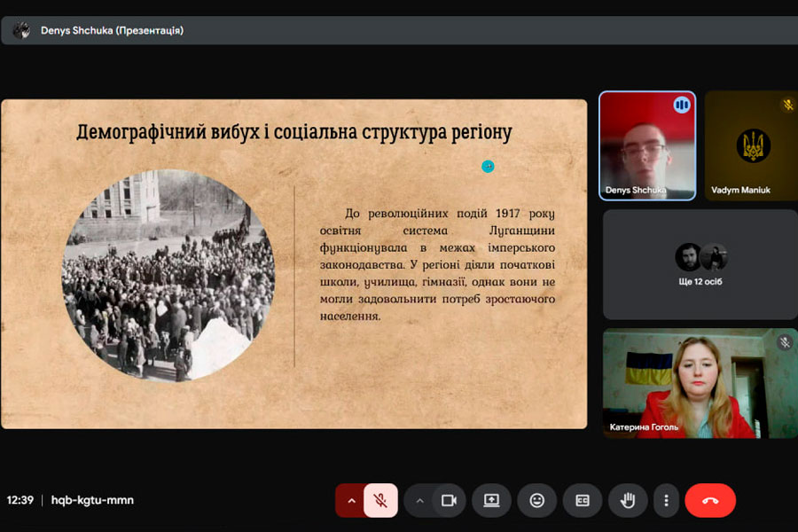The height and width of the screenshot is (532, 798).
Task: Start presenting your screen
Action: (491, 500)
